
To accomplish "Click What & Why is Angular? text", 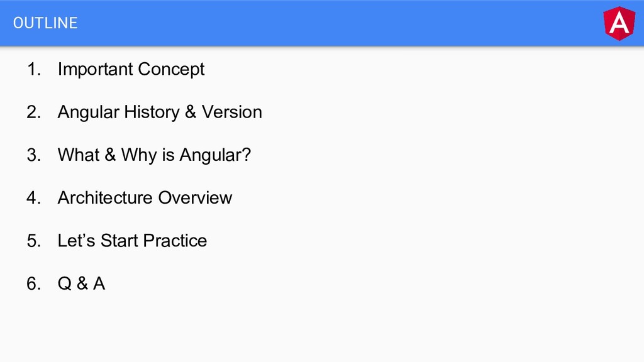I will 154,155.
